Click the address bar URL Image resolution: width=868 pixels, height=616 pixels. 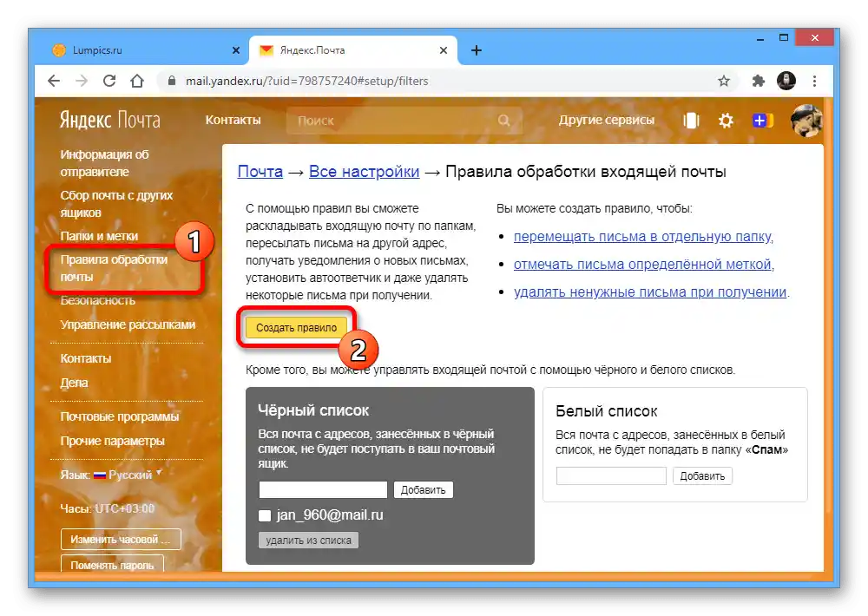(x=306, y=81)
